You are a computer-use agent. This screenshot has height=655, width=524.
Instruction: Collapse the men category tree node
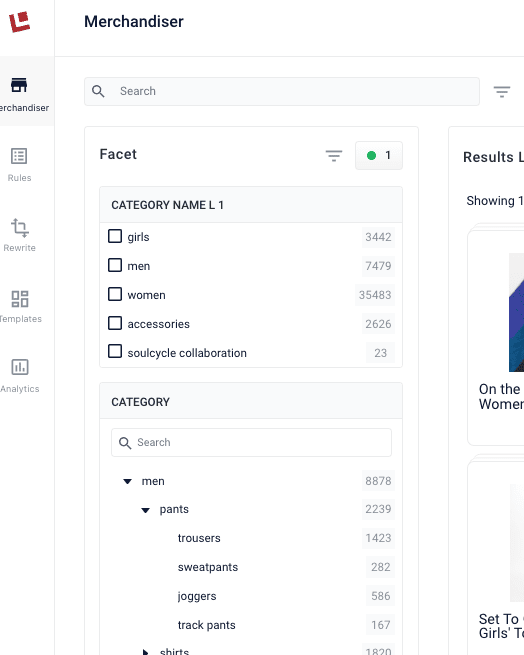point(127,482)
